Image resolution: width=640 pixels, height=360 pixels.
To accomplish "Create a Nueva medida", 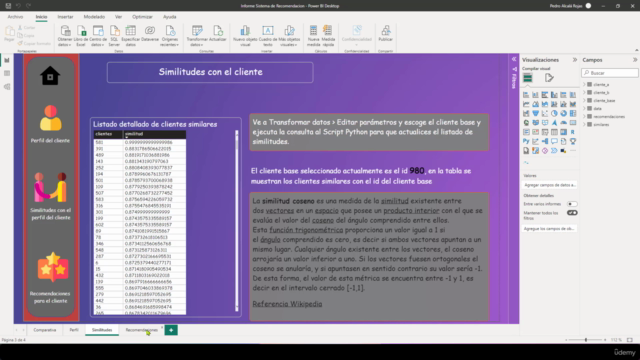I will (x=313, y=36).
